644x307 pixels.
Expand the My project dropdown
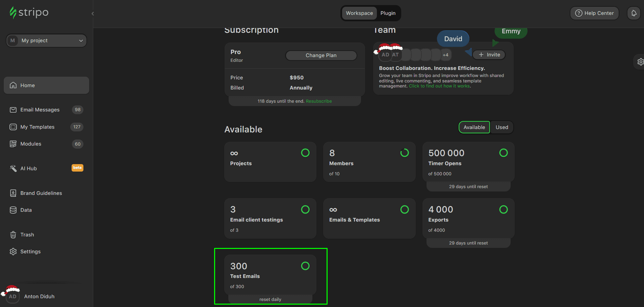pyautogui.click(x=46, y=41)
